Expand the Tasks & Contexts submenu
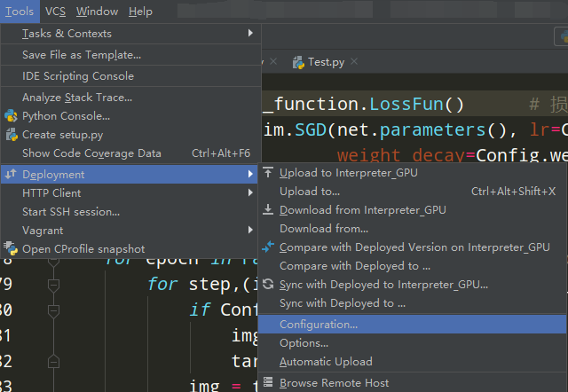Viewport: 568px width, 392px height. coord(133,34)
